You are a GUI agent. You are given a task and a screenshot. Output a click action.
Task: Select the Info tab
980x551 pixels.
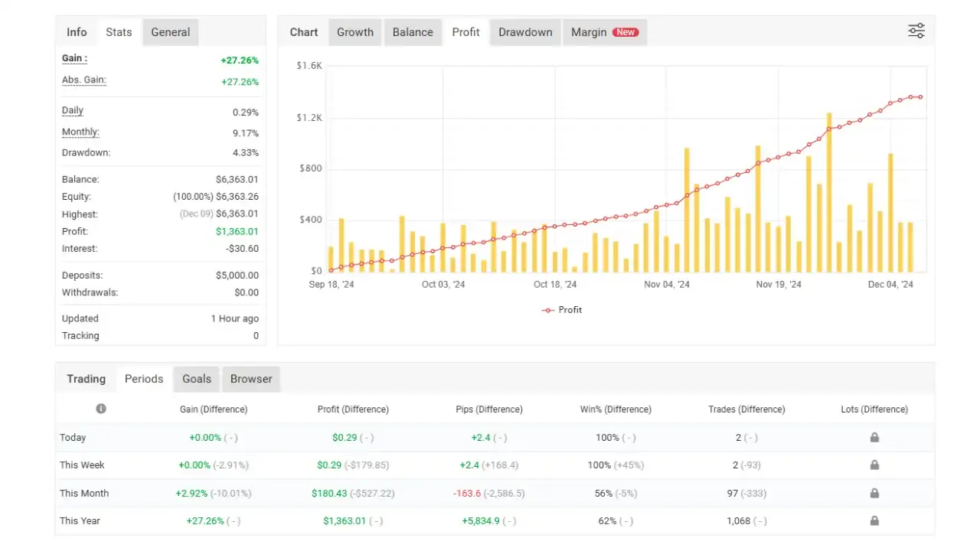tap(77, 32)
